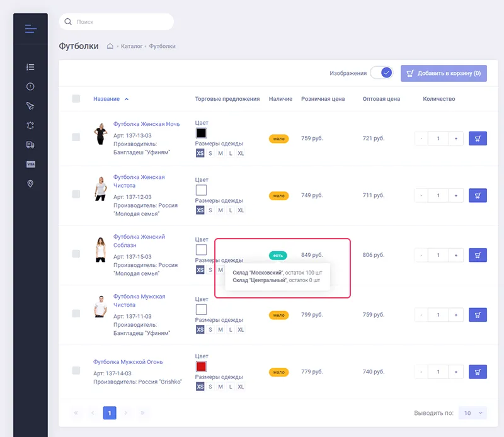Sort by Название column header
Screen dimensions: 504x437
106,99
